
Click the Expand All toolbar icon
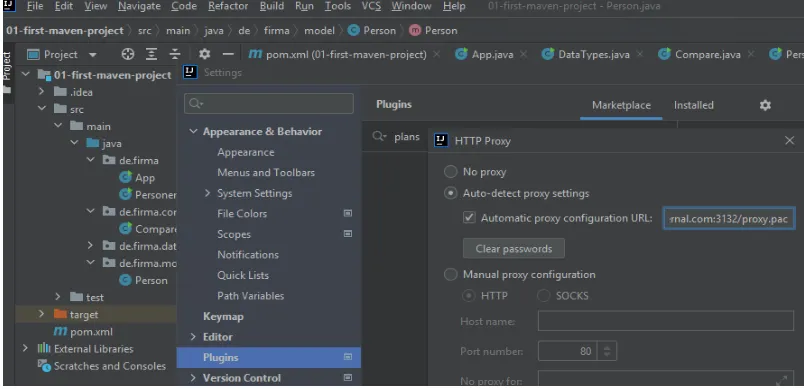click(x=151, y=54)
